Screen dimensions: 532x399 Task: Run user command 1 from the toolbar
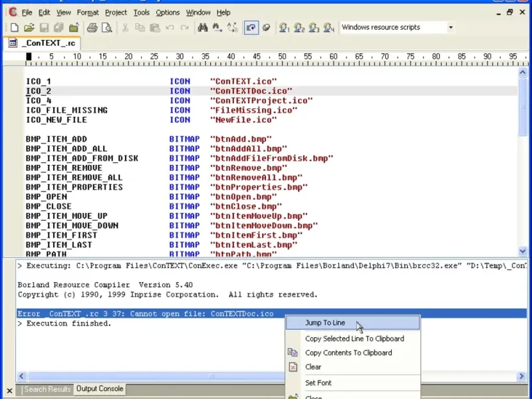285,28
